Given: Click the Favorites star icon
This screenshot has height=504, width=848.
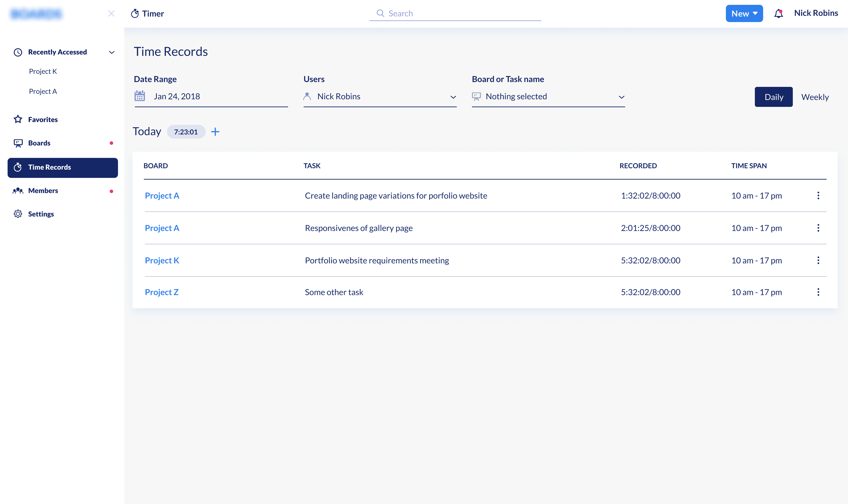Looking at the screenshot, I should [18, 119].
